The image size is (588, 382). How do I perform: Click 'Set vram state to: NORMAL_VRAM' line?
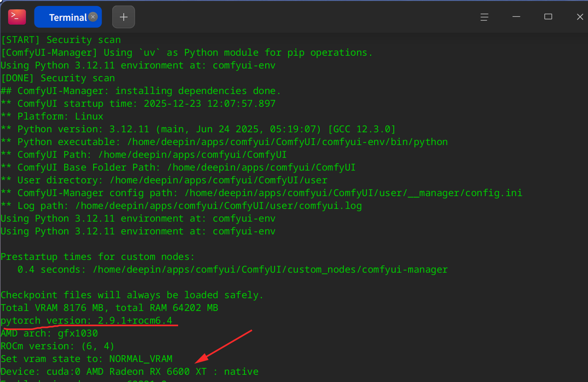click(86, 359)
